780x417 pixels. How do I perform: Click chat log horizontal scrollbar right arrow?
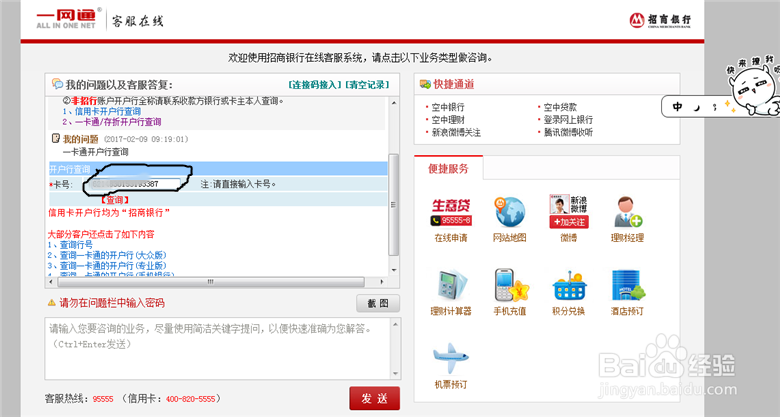tap(382, 282)
